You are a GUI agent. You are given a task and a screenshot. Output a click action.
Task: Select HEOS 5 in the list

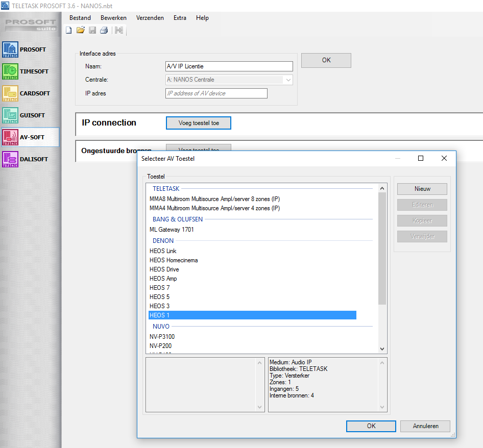pos(160,297)
